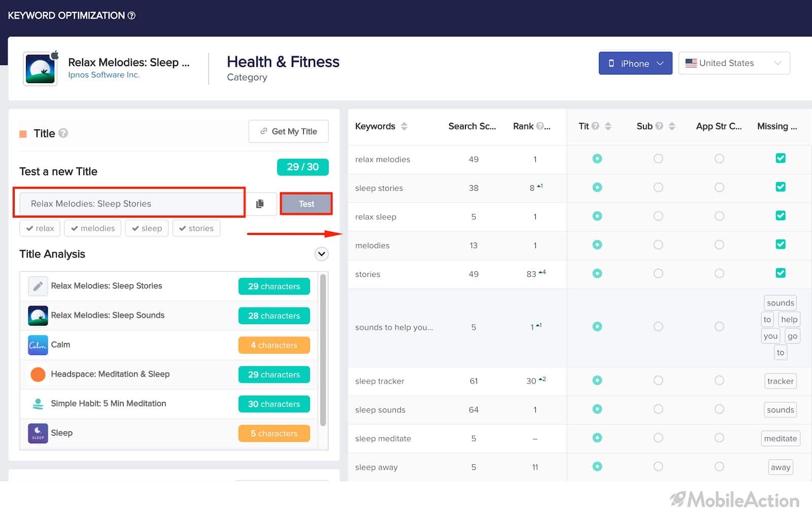This screenshot has height=518, width=812.
Task: Click the copy title icon button
Action: pos(260,203)
